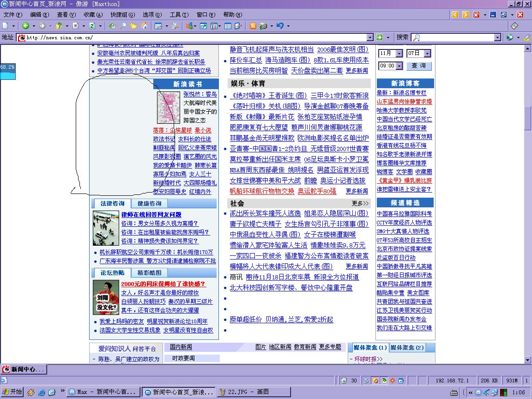Click the ad hunter trash bin status icon
The height and width of the screenshot is (399, 532).
(344, 381)
